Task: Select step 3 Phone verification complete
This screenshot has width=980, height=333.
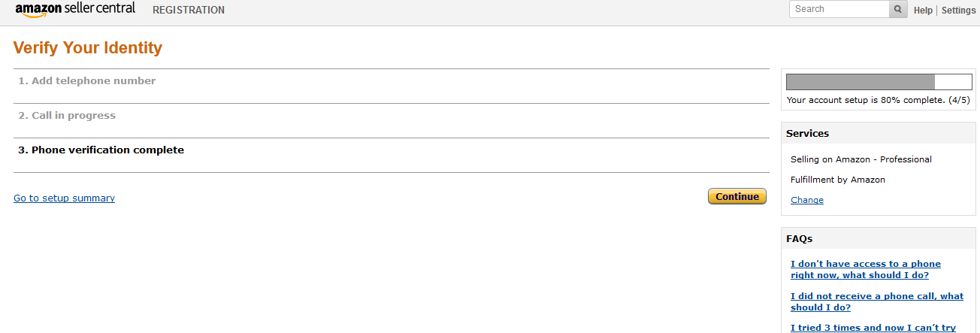Action: click(x=101, y=150)
